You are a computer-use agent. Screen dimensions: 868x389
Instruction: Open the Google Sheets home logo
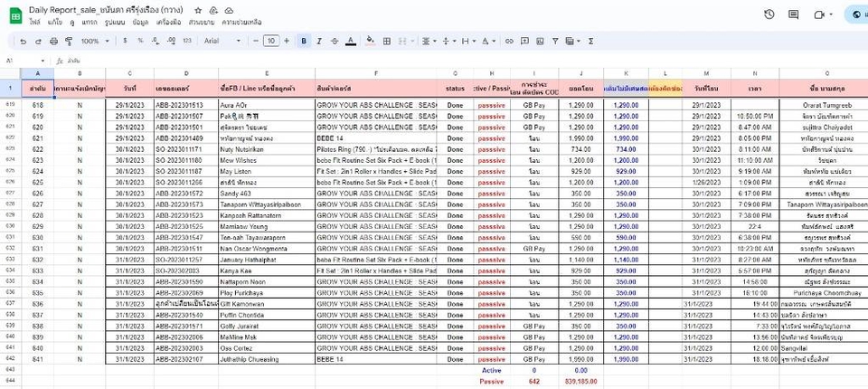tap(15, 16)
